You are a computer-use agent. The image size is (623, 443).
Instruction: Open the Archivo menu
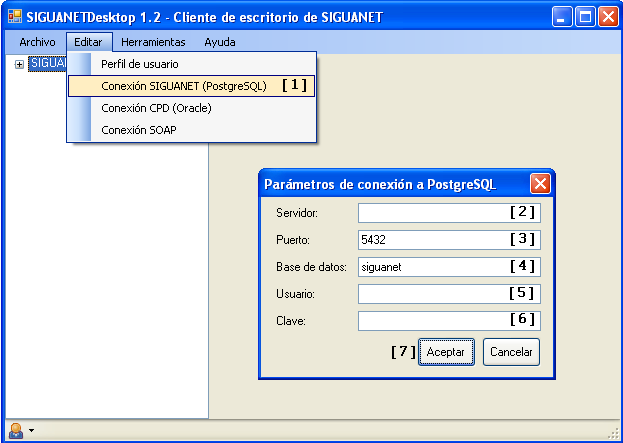(x=37, y=42)
